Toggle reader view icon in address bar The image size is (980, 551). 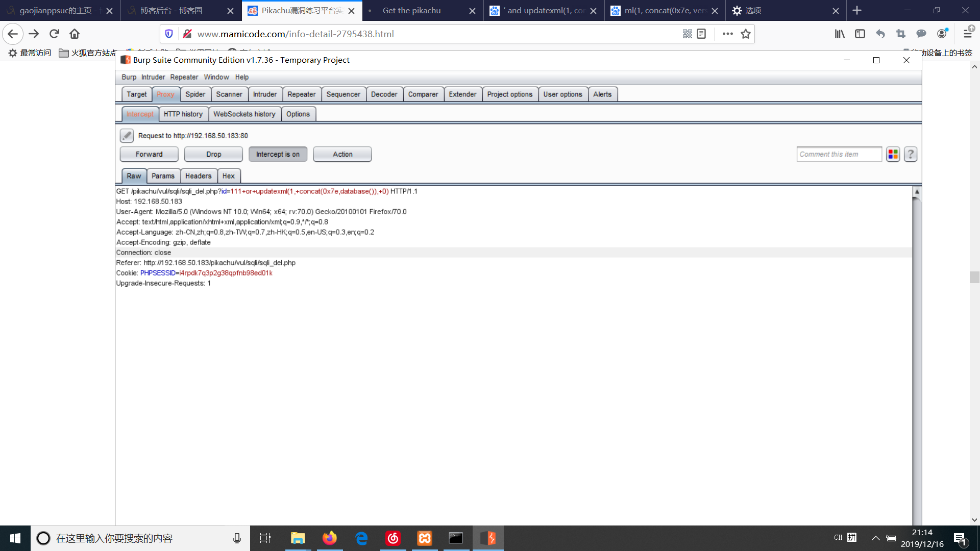(701, 34)
